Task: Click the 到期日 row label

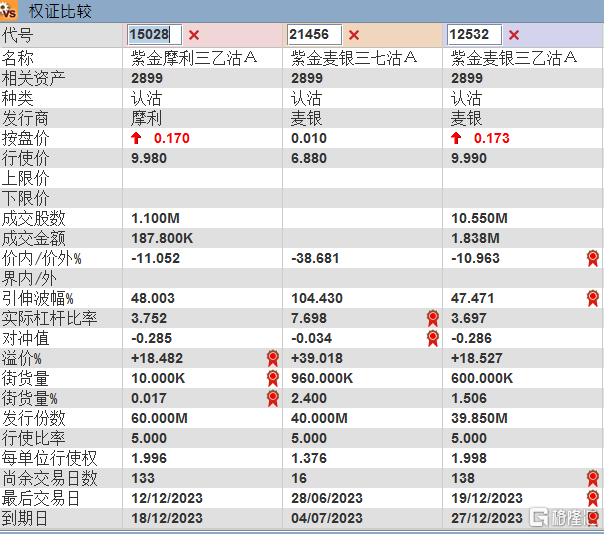Action: 25,519
